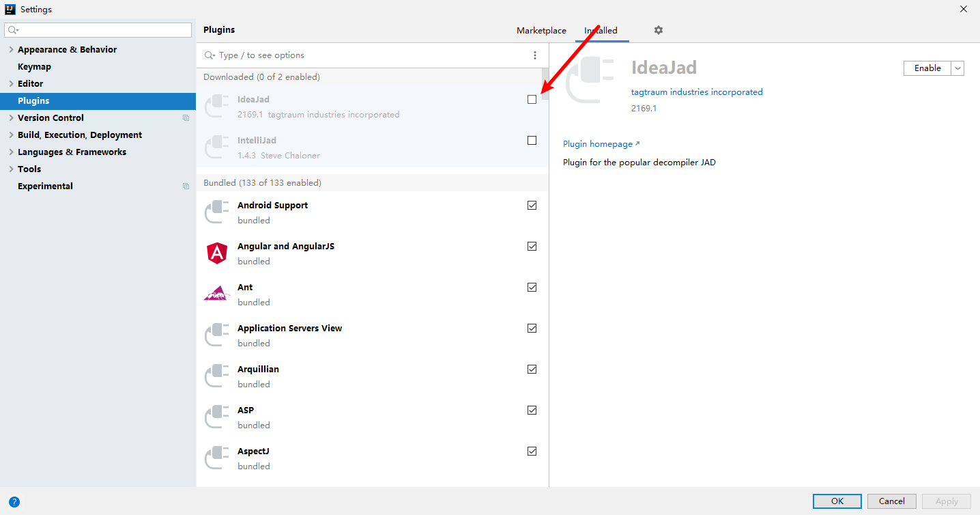The height and width of the screenshot is (515, 980).
Task: Click the Android Support plug icon
Action: (216, 212)
